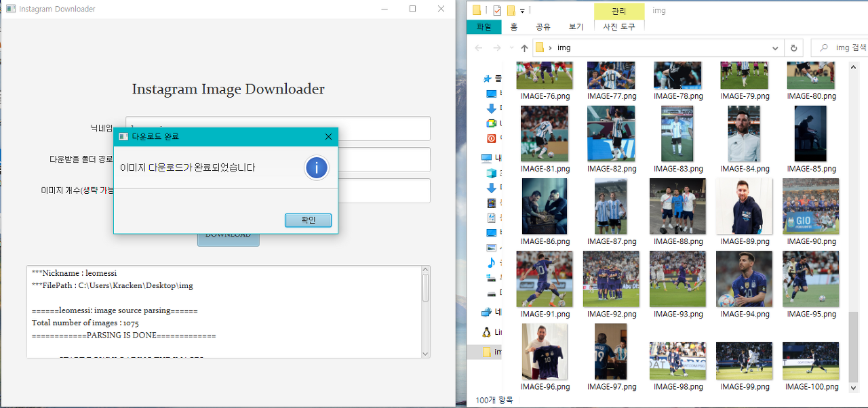
Task: Click the log scrollbar up arrow
Action: (425, 270)
